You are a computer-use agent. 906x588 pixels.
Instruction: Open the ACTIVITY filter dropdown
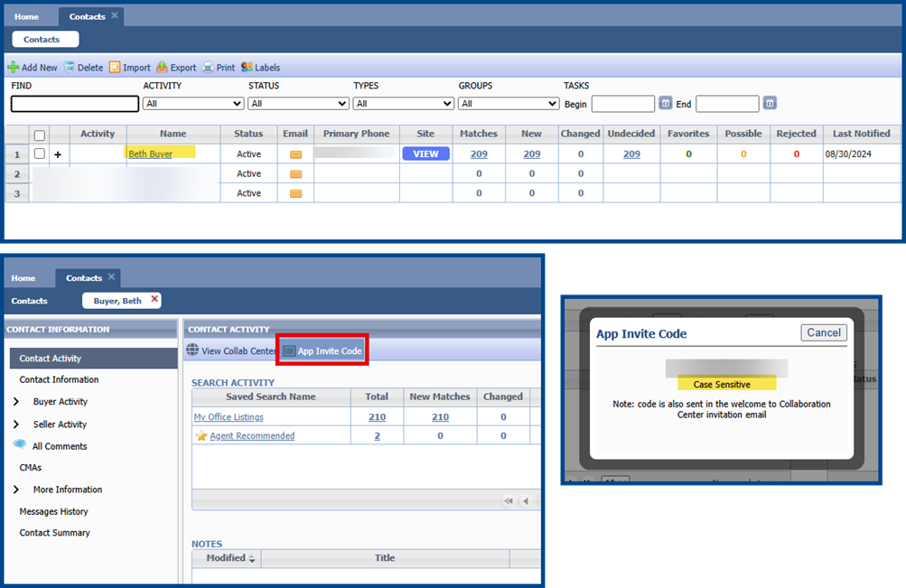click(x=193, y=104)
